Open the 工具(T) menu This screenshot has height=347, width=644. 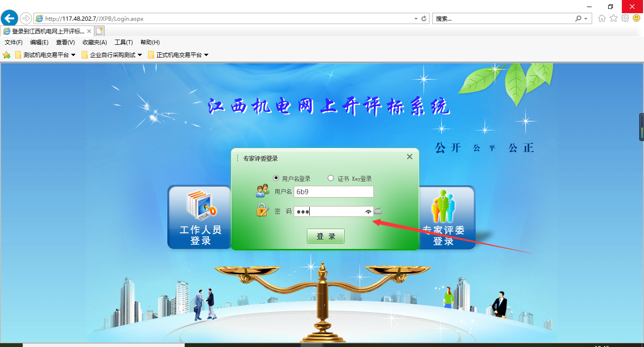pyautogui.click(x=124, y=42)
